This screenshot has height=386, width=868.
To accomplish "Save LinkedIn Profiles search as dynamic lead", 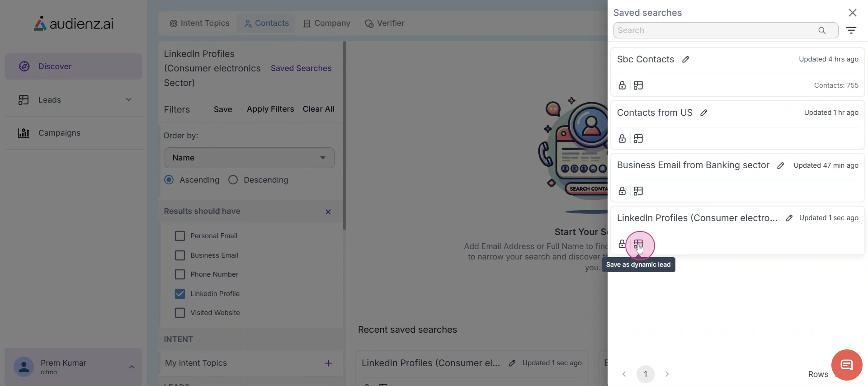I will coord(638,245).
